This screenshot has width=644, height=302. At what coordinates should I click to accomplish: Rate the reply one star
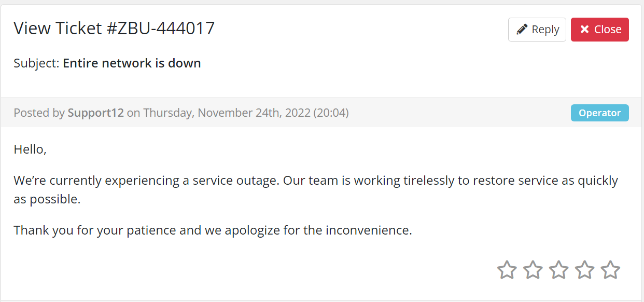[x=507, y=270]
